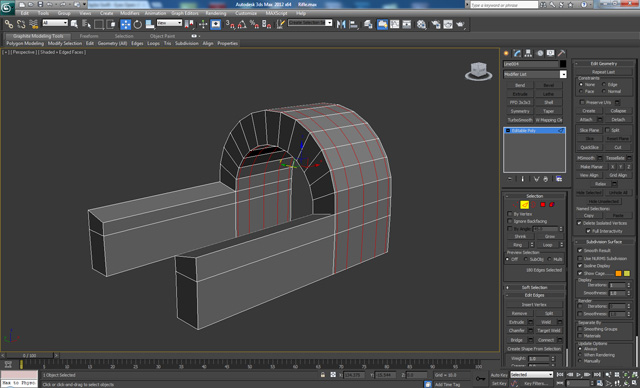Click the render teapot icon
640x388 pixels.
pos(460,24)
